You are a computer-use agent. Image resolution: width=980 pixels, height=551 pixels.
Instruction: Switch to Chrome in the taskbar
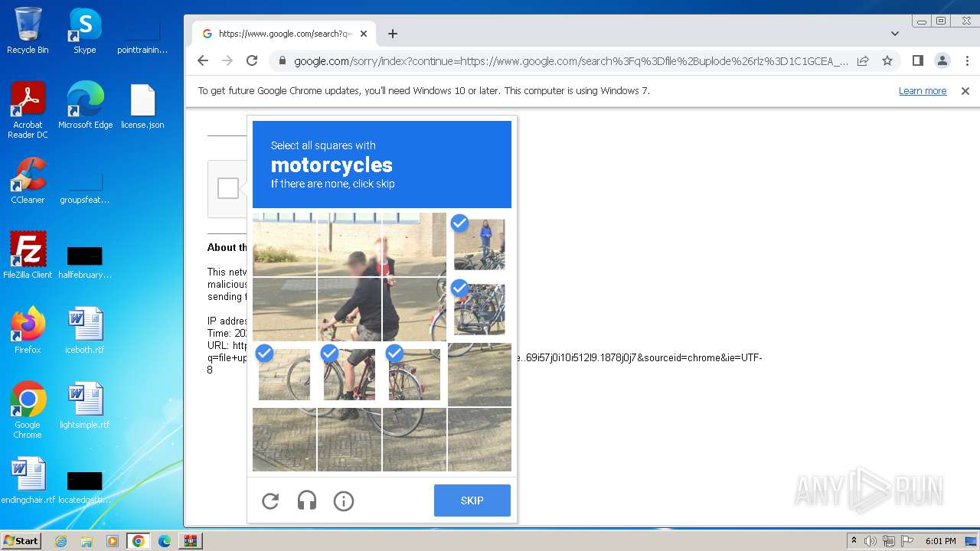(x=139, y=541)
